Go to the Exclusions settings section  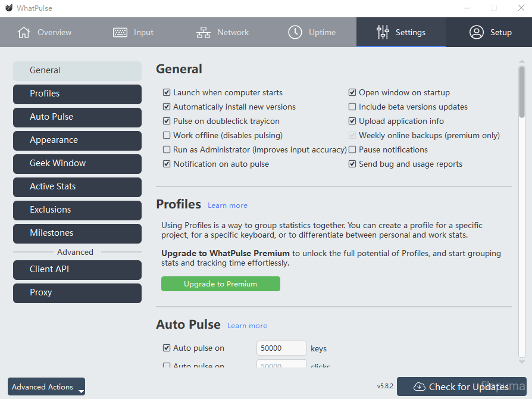[x=77, y=210]
